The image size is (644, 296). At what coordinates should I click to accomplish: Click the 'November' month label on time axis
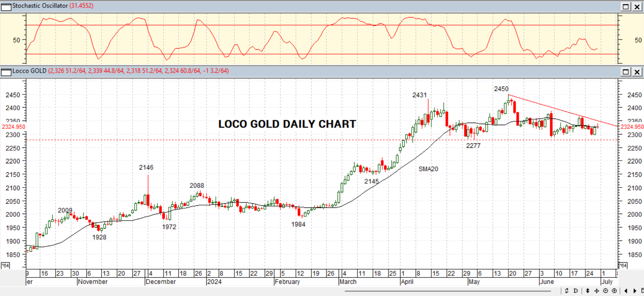pyautogui.click(x=93, y=282)
